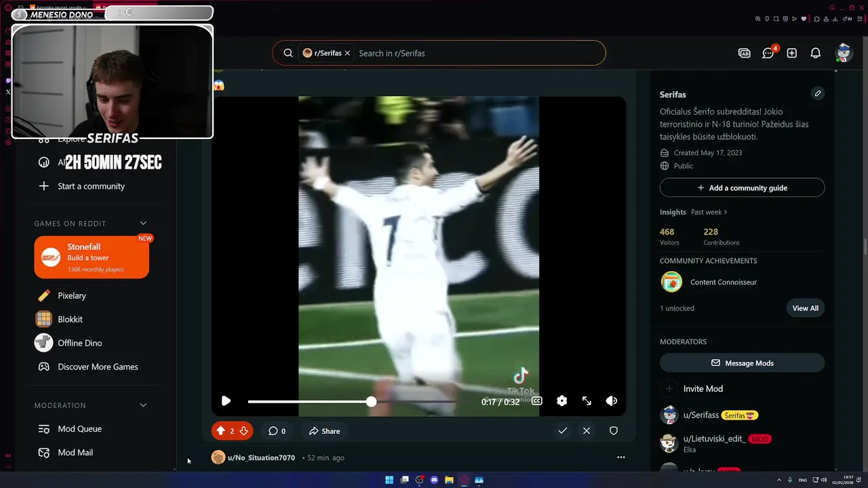The height and width of the screenshot is (488, 868).
Task: Open browser downloads icon
Action: [835, 19]
